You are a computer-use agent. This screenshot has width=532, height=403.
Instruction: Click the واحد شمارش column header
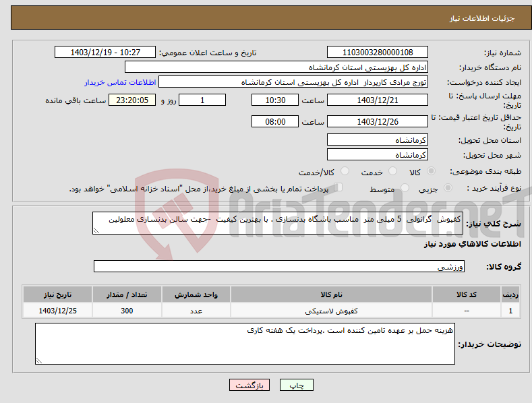pyautogui.click(x=196, y=294)
